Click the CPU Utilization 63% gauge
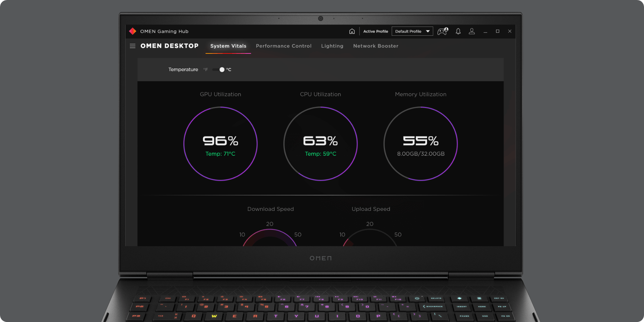 click(x=321, y=144)
